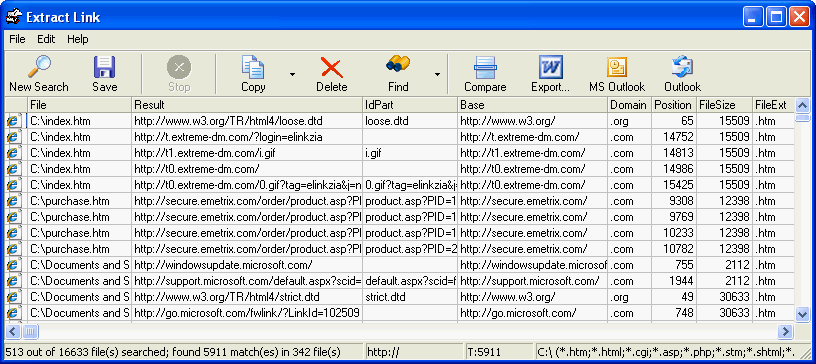The width and height of the screenshot is (816, 364).
Task: Select the loose.dtd result URL cell
Action: [247, 121]
